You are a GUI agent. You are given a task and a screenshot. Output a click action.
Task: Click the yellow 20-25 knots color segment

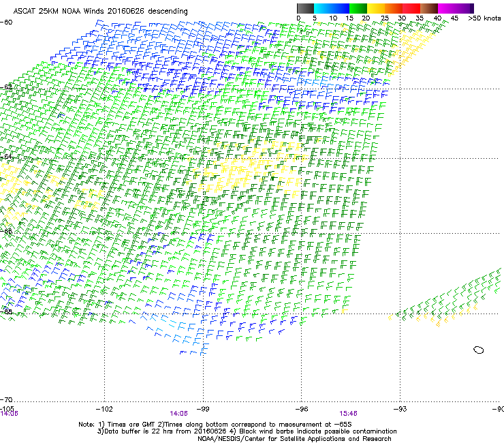tap(376, 8)
